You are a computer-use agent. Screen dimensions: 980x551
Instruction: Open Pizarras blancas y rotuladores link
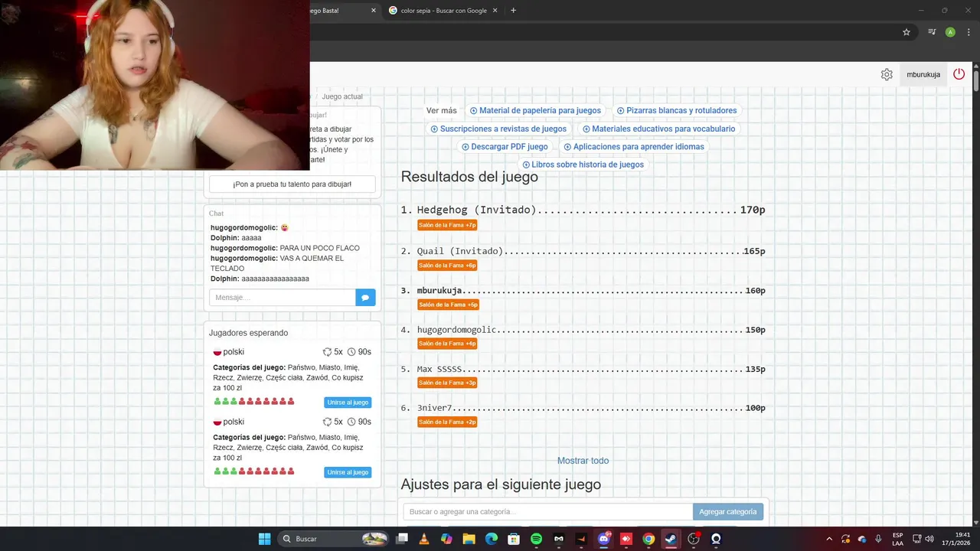pyautogui.click(x=677, y=110)
